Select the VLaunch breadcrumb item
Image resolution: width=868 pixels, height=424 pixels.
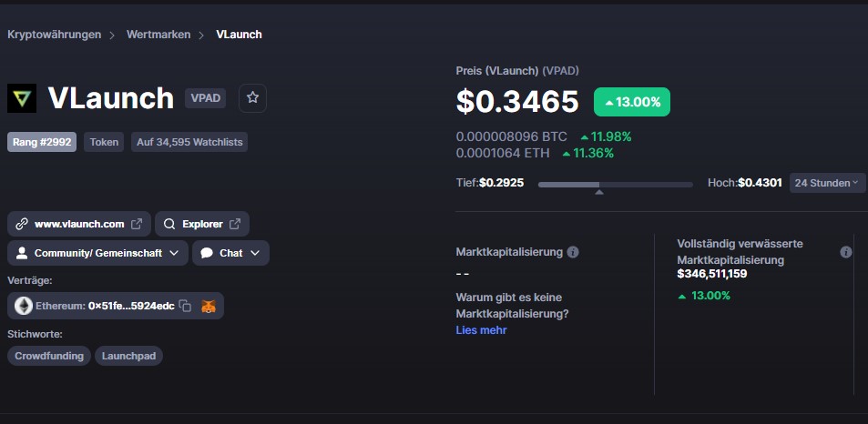[x=240, y=35]
